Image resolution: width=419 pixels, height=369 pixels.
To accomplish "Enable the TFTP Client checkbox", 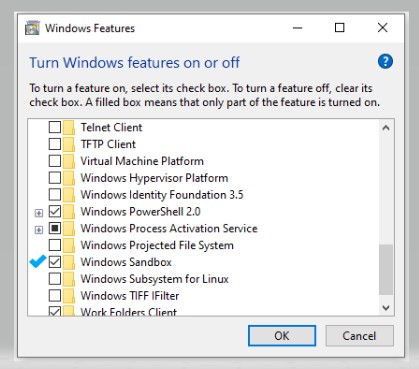I will click(55, 144).
